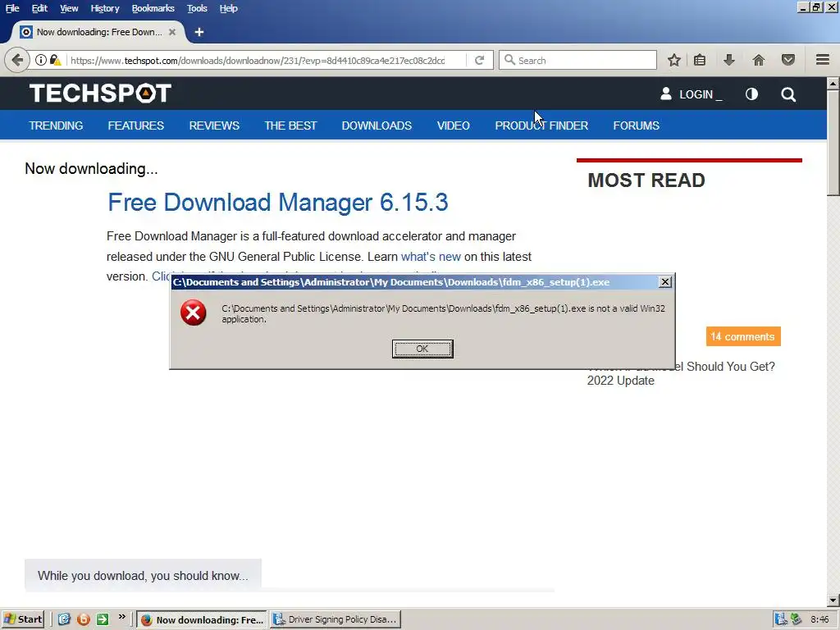Switch to 'Now downloading' Firefox taskbar button
Viewport: 840px width, 630px height.
(202, 619)
